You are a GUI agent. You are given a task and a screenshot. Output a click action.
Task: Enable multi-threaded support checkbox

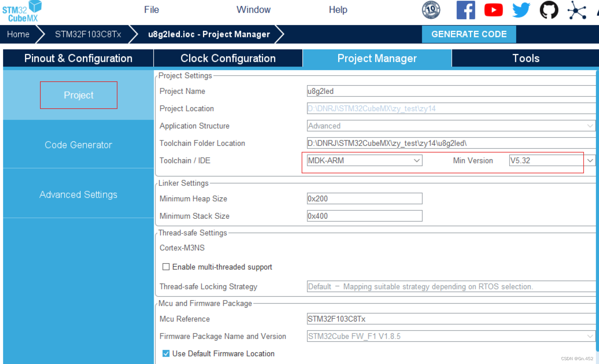[166, 267]
